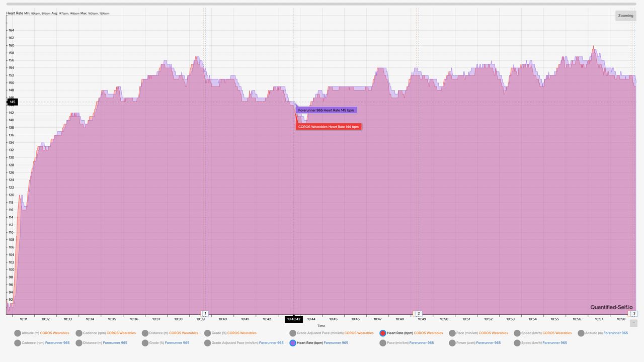
Task: Click Forerunner 965 Heart Rate 145 bpm tooltip
Action: pyautogui.click(x=326, y=110)
